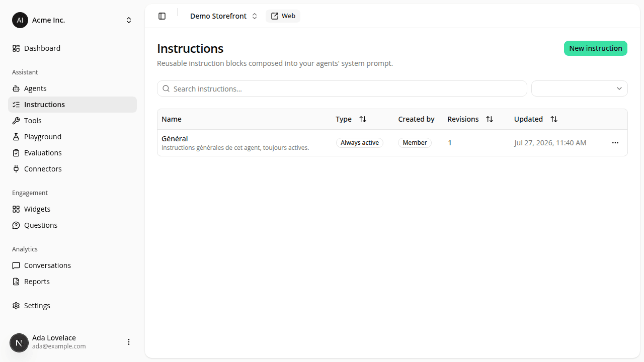Click the Conversations chat bubble icon
The height and width of the screenshot is (362, 644).
tap(16, 265)
